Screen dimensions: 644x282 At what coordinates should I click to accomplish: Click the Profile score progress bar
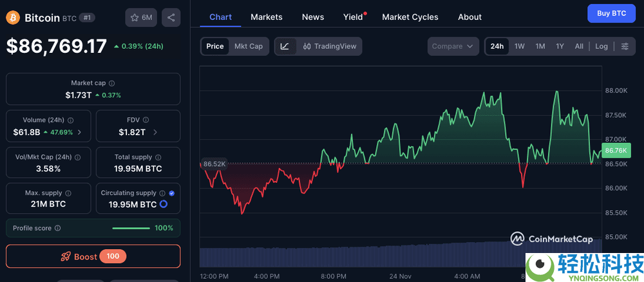(x=131, y=228)
